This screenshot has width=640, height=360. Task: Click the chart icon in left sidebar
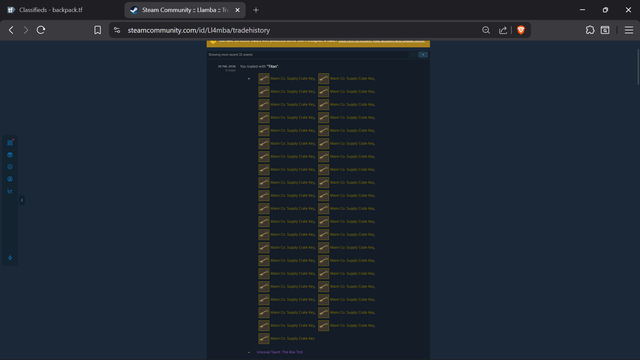(10, 191)
